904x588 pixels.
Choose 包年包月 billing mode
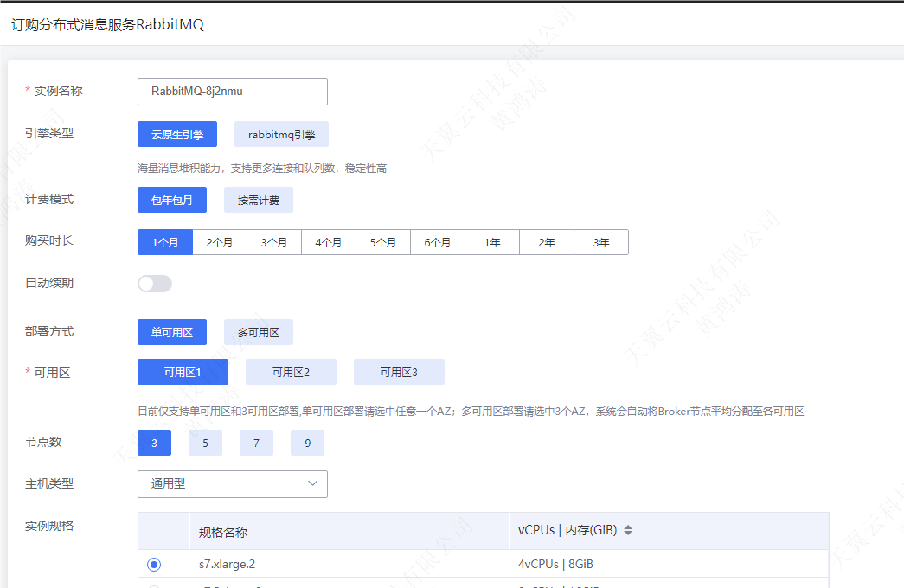click(x=172, y=200)
